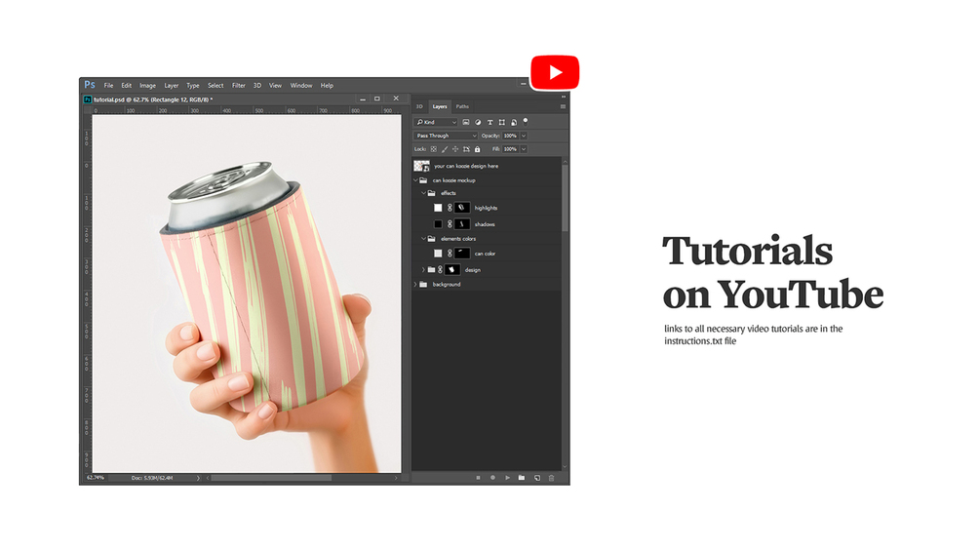Open the Type menu

tap(193, 86)
